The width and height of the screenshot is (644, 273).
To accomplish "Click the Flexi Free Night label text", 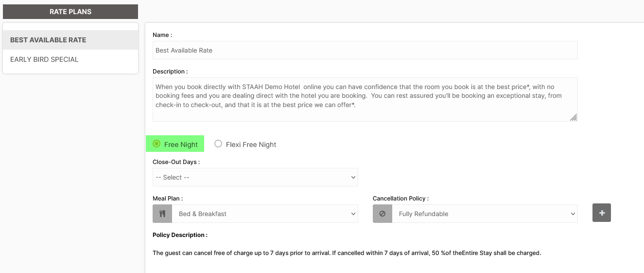I will 251,145.
